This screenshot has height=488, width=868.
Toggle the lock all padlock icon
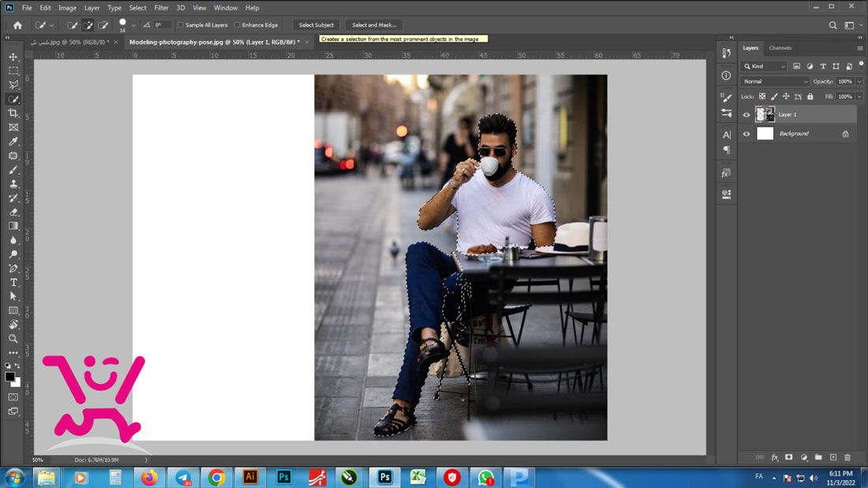click(810, 96)
